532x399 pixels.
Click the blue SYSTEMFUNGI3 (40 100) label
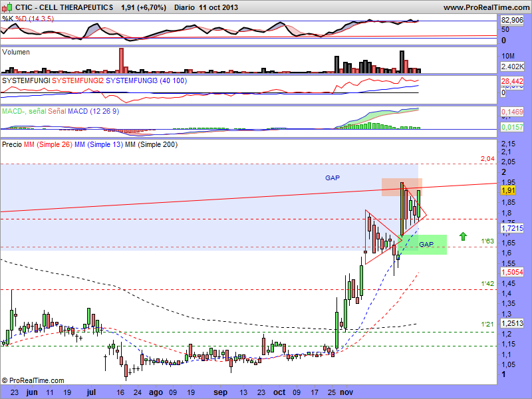(146, 80)
